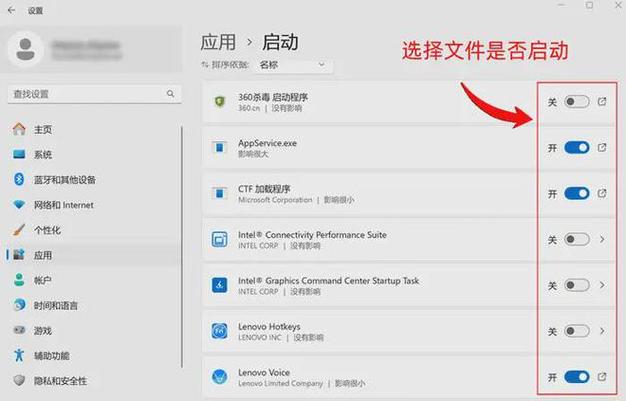This screenshot has height=401, width=626.
Task: Open the 主页 home icon
Action: click(19, 129)
